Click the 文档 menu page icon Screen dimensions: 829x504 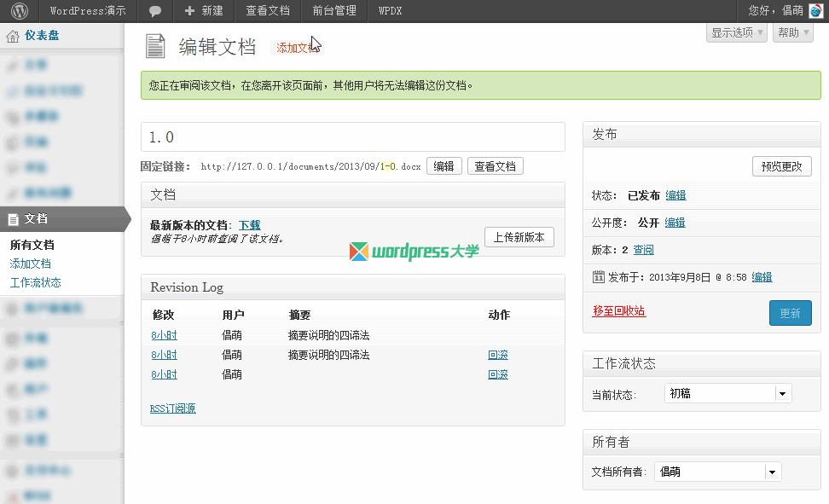pyautogui.click(x=13, y=219)
